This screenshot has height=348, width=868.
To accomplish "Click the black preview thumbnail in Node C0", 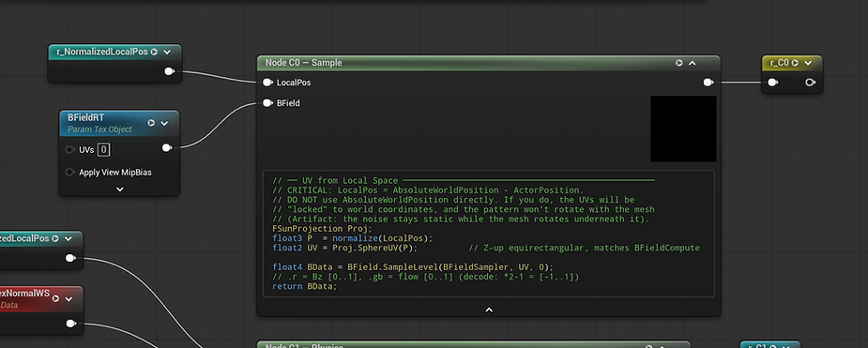I will click(x=683, y=129).
